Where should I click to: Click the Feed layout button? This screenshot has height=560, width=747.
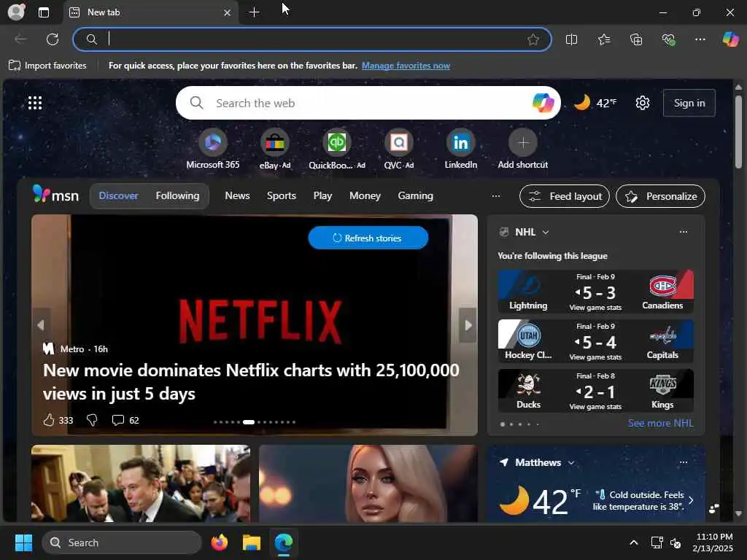(565, 196)
